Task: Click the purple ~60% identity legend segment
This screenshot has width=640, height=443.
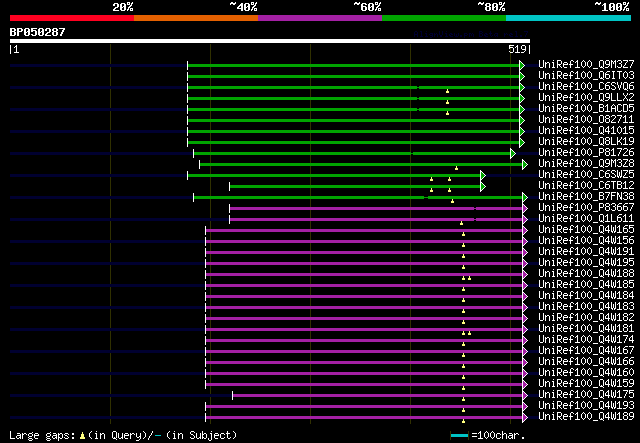Action: coord(320,18)
